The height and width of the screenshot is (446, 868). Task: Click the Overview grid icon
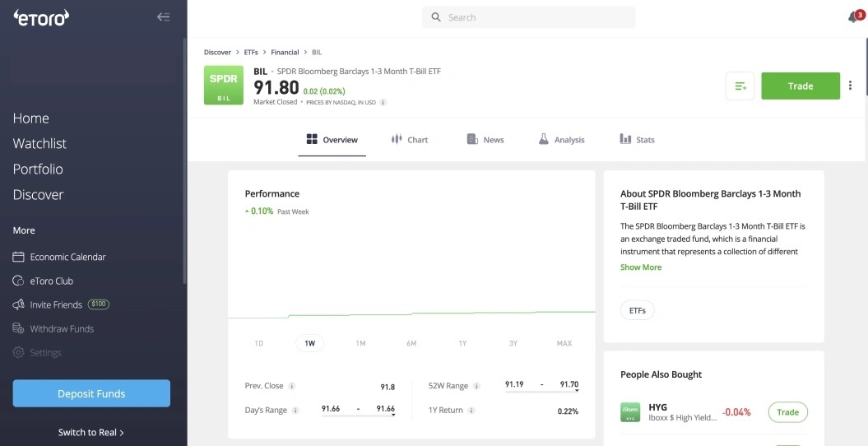click(x=312, y=139)
